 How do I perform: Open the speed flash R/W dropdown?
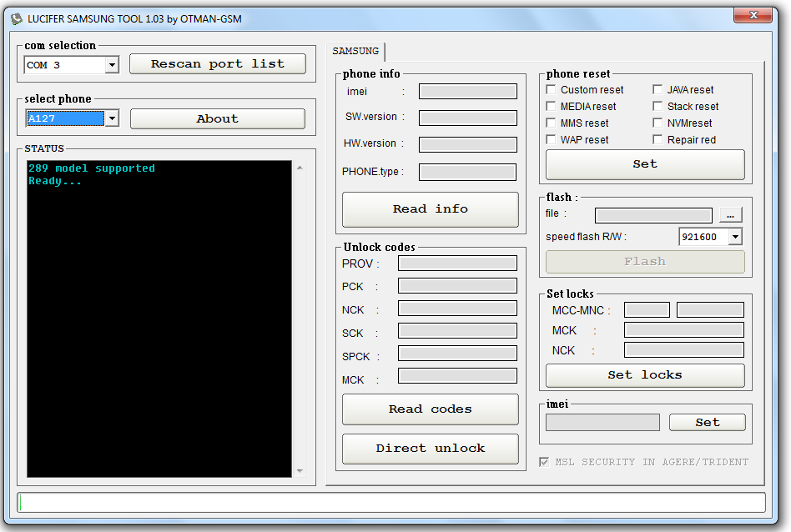tap(735, 237)
